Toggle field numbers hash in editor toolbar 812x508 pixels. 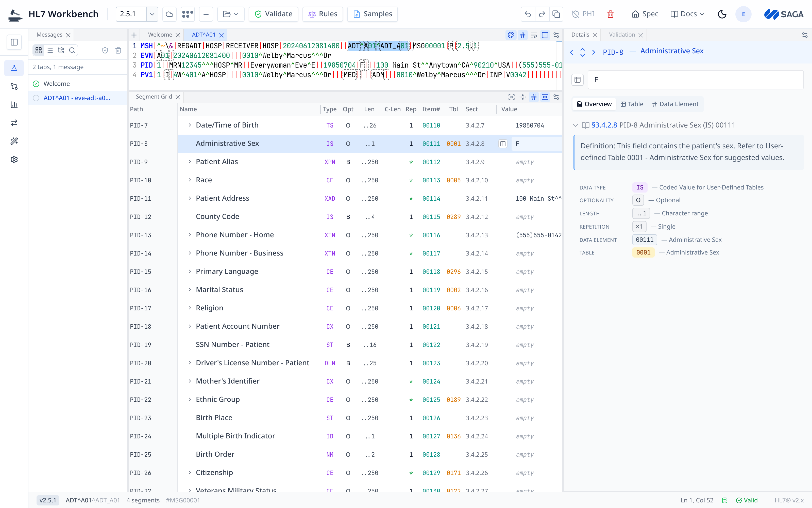click(x=522, y=35)
